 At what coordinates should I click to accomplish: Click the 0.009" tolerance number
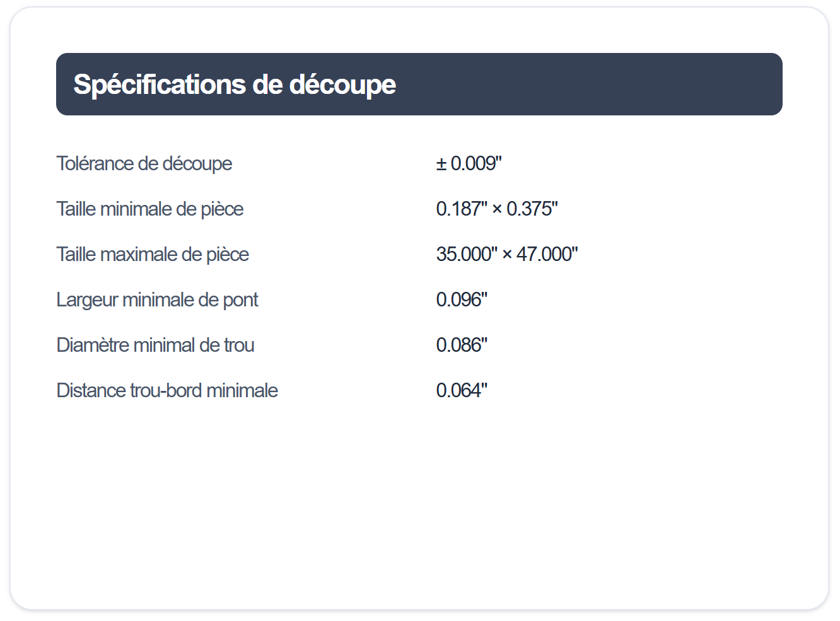(476, 164)
